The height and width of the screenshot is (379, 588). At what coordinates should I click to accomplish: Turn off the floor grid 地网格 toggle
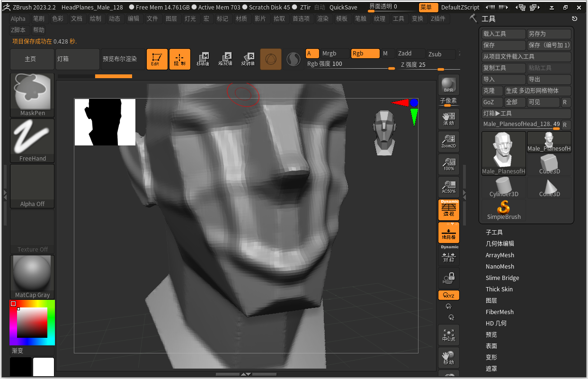448,233
